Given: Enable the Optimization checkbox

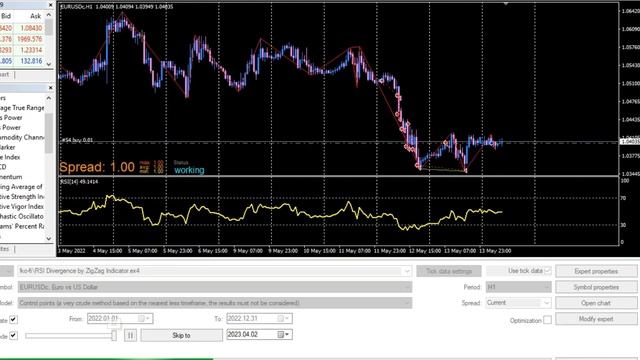Looking at the screenshot, I should click(547, 320).
